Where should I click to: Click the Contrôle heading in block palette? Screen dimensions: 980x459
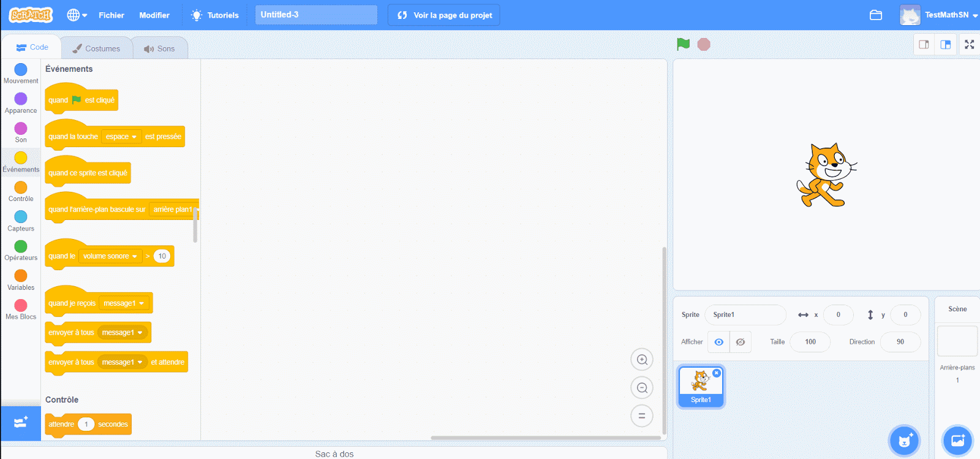click(62, 400)
